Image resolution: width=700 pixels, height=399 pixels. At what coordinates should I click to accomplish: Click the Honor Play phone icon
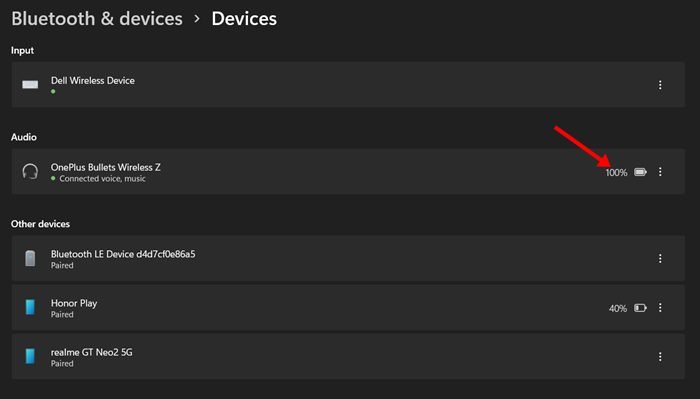click(x=30, y=308)
